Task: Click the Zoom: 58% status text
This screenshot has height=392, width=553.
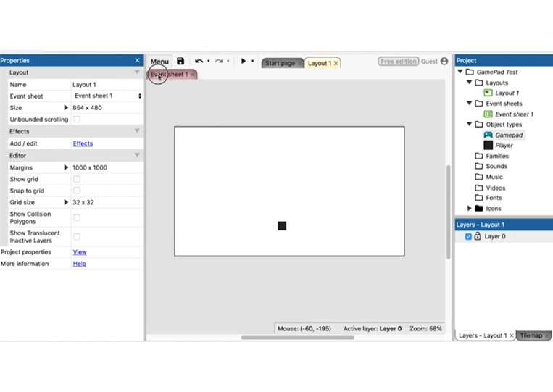Action: coord(425,328)
